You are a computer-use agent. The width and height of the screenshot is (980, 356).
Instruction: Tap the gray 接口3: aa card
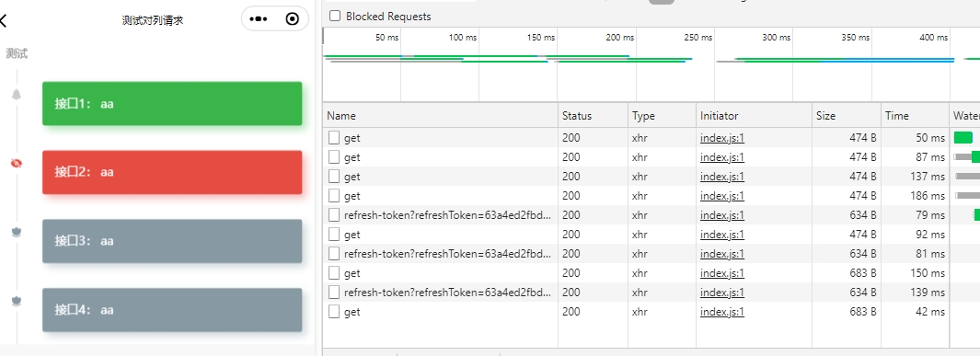(172, 241)
